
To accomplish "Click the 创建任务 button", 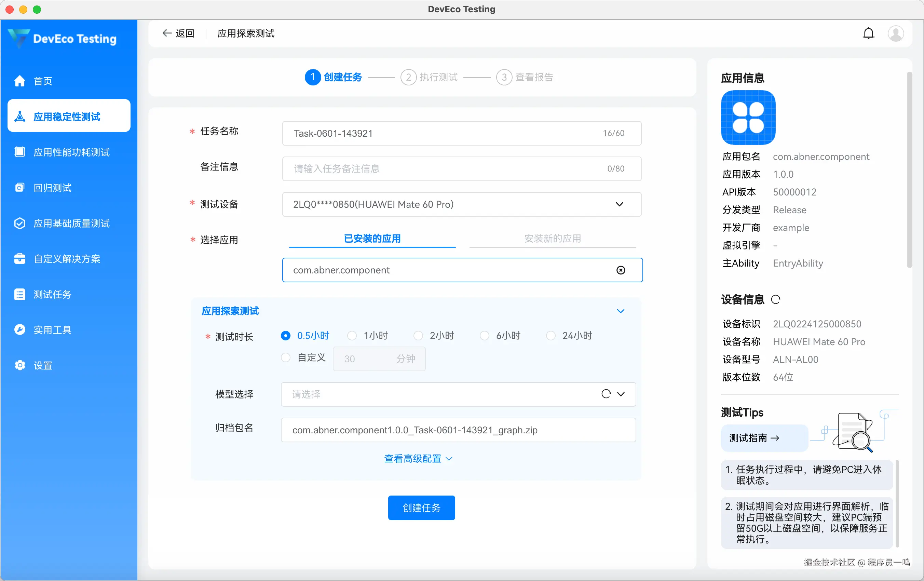I will 421,508.
